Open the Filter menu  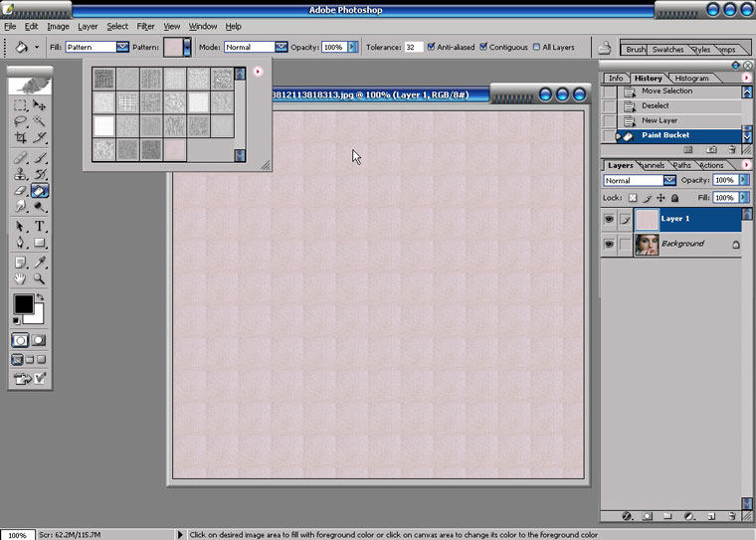coord(145,26)
